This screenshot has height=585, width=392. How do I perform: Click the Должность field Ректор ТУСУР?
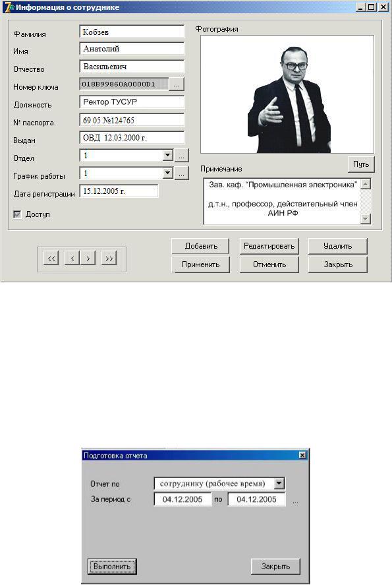point(132,102)
